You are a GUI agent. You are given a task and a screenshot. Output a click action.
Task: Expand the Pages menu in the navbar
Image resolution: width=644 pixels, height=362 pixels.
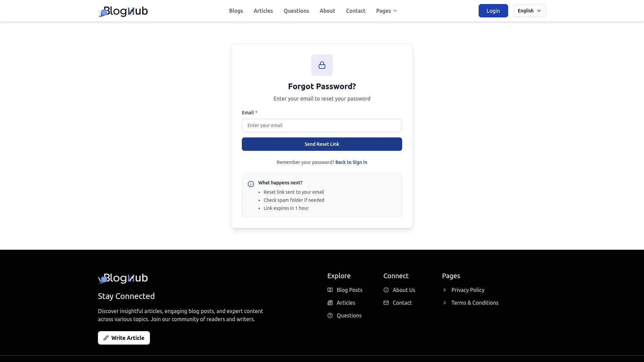pyautogui.click(x=386, y=11)
